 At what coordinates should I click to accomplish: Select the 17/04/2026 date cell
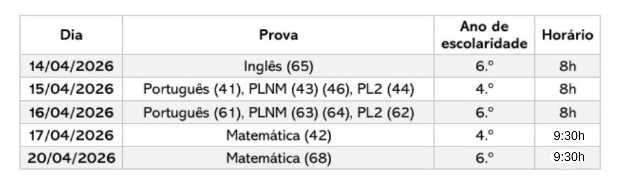tap(71, 135)
